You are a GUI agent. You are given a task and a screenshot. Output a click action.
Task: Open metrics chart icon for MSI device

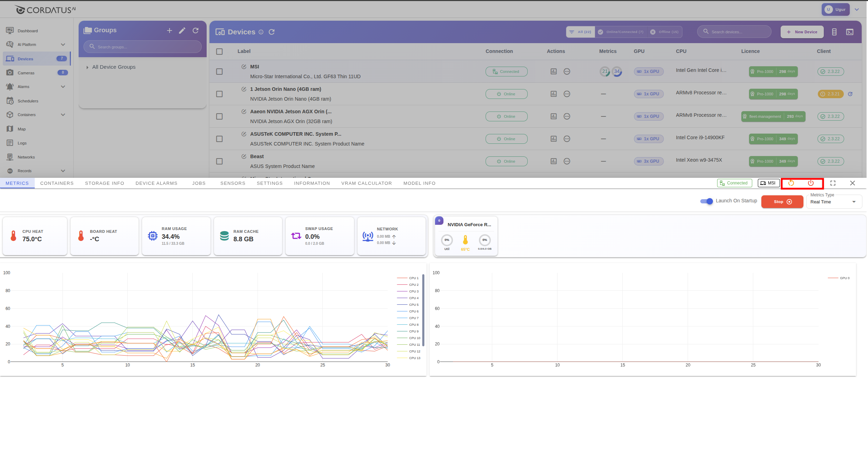point(554,72)
